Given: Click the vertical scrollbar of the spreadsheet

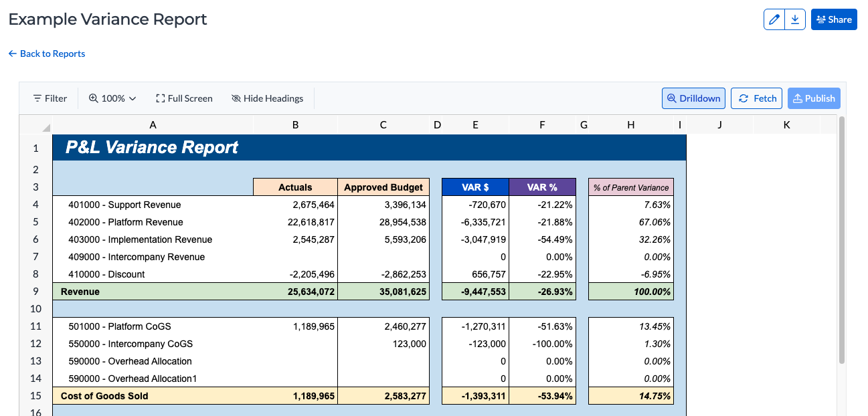Looking at the screenshot, I should point(842,241).
